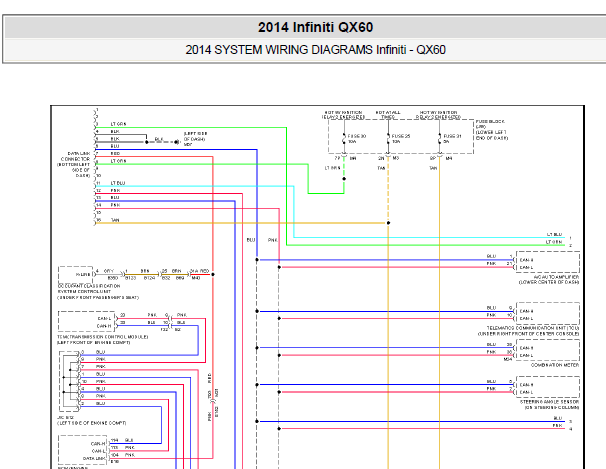Image resolution: width=606 pixels, height=469 pixels.
Task: Select the 'FUSE 25' 10A label
Action: click(x=401, y=139)
